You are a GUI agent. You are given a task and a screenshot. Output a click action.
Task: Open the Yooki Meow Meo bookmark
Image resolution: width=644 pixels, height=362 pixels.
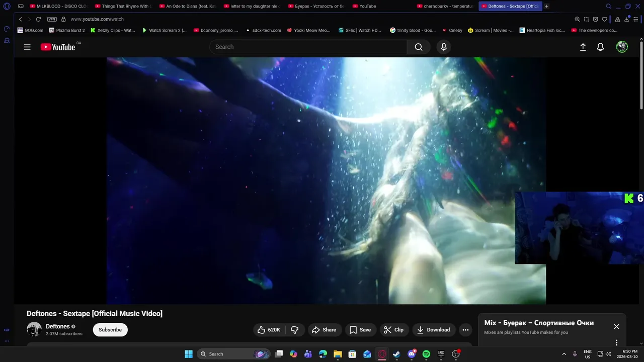pos(309,30)
